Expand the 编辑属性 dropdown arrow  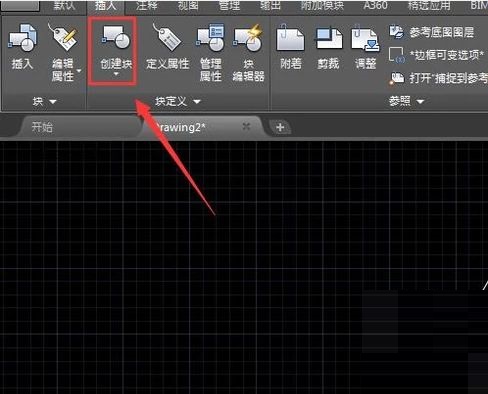(x=79, y=71)
